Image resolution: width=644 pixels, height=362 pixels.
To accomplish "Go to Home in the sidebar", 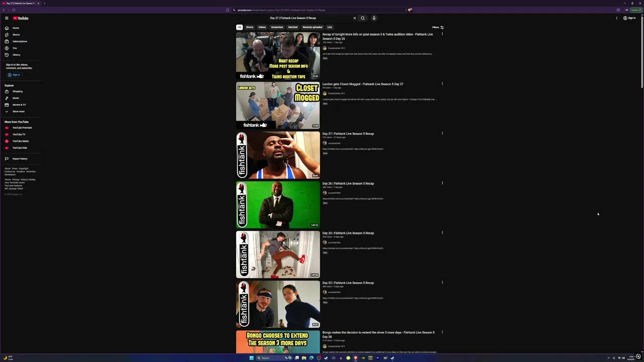I will [16, 28].
